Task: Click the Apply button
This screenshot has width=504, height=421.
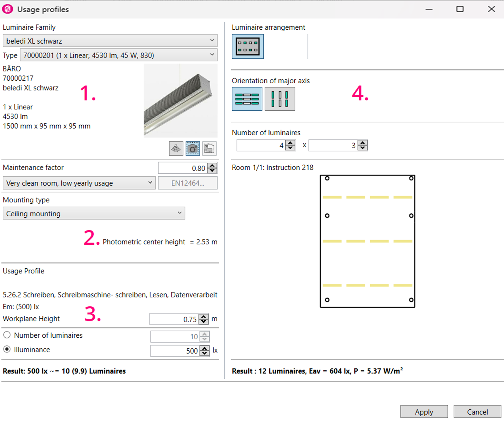Action: click(424, 412)
